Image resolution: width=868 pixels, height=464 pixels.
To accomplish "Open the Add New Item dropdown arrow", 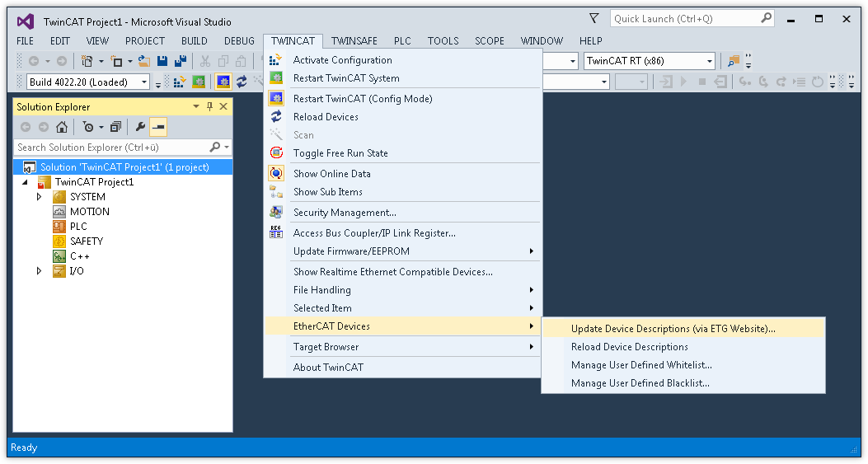I will pyautogui.click(x=130, y=61).
